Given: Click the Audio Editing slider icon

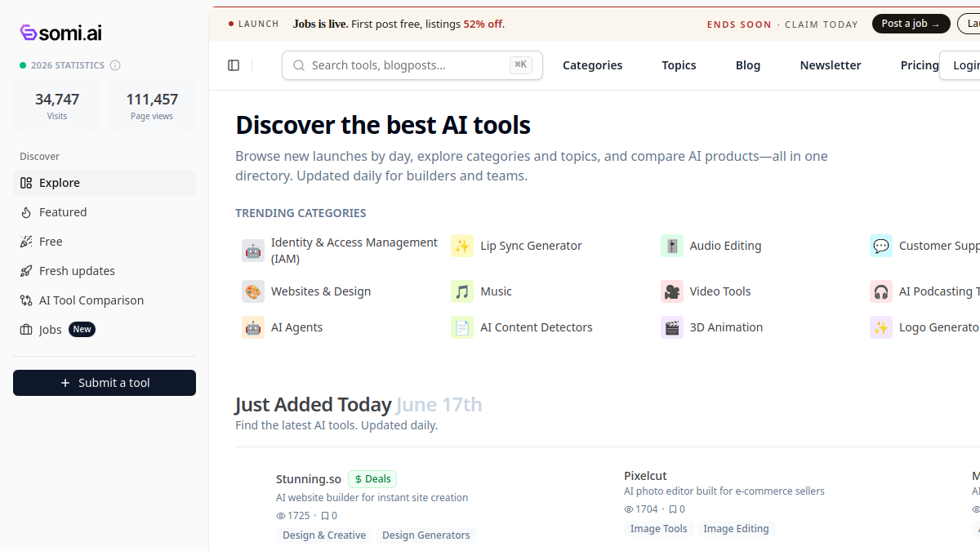Looking at the screenshot, I should 672,246.
